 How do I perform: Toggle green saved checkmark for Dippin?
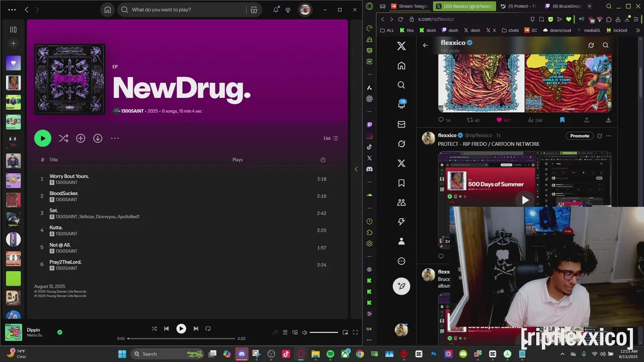tap(60, 332)
